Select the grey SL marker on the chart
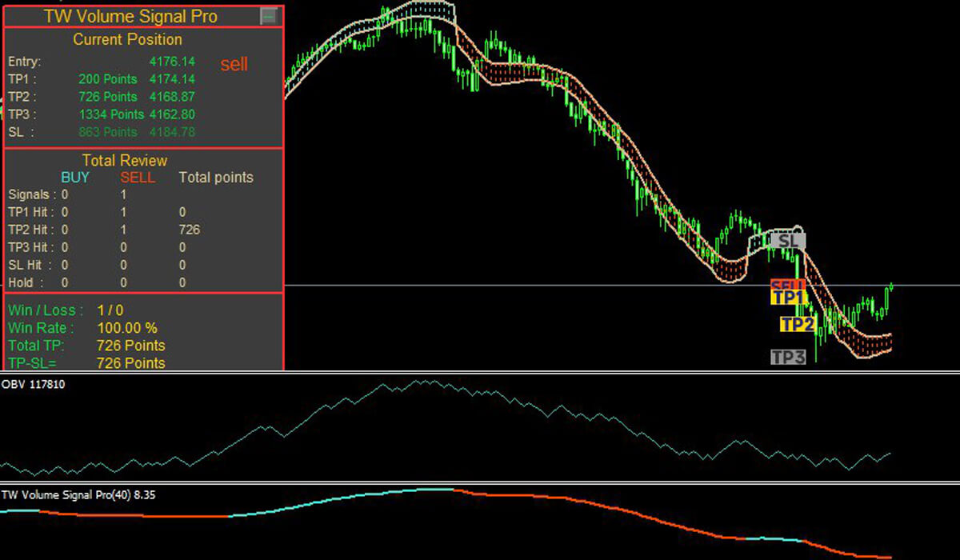Viewport: 960px width, 560px height. [x=788, y=240]
